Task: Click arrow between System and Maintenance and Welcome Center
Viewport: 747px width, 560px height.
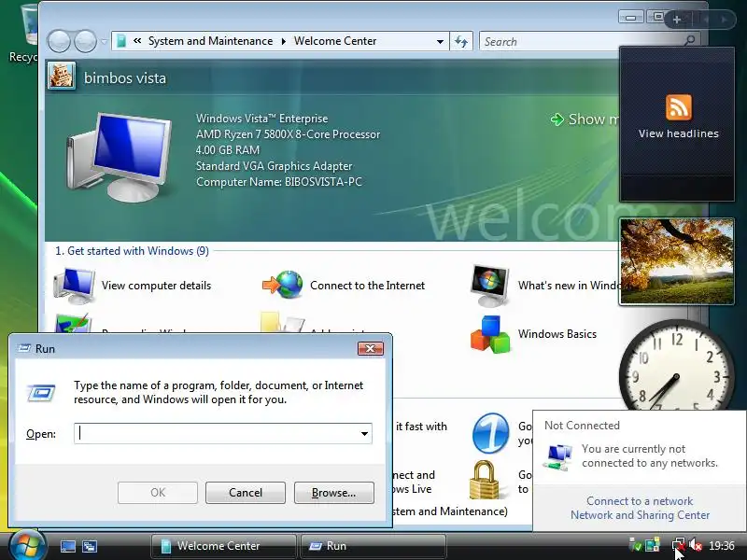Action: pos(284,41)
